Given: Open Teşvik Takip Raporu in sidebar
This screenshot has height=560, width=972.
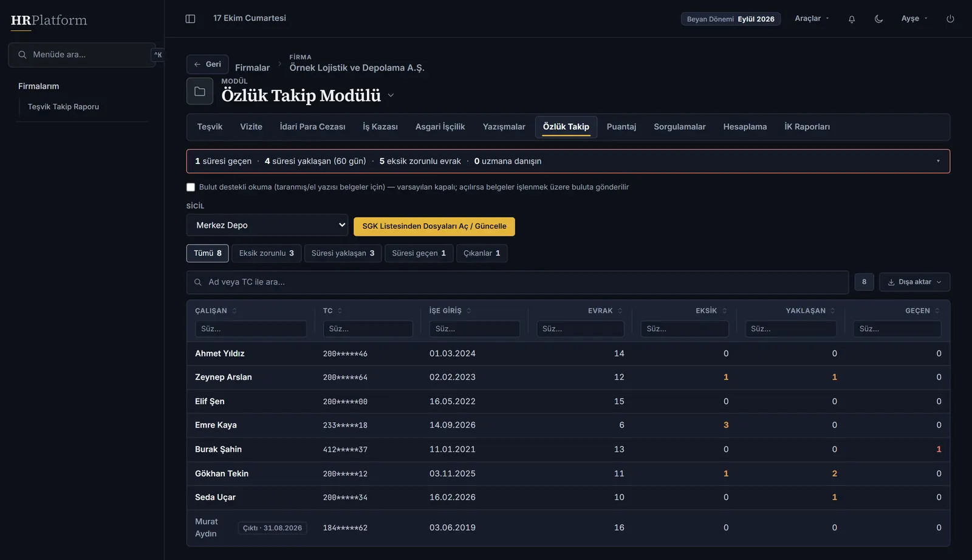Looking at the screenshot, I should (x=63, y=107).
